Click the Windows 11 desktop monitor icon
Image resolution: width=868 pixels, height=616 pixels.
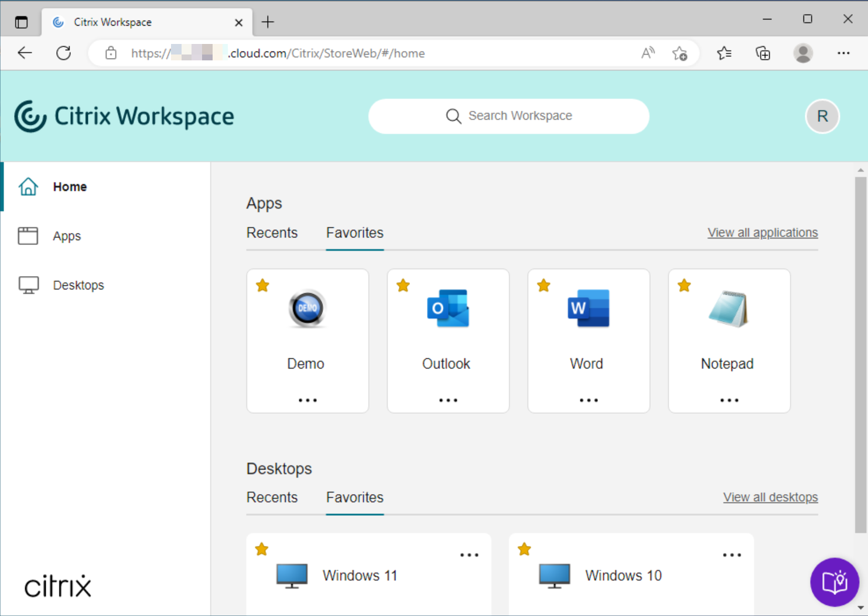coord(292,576)
